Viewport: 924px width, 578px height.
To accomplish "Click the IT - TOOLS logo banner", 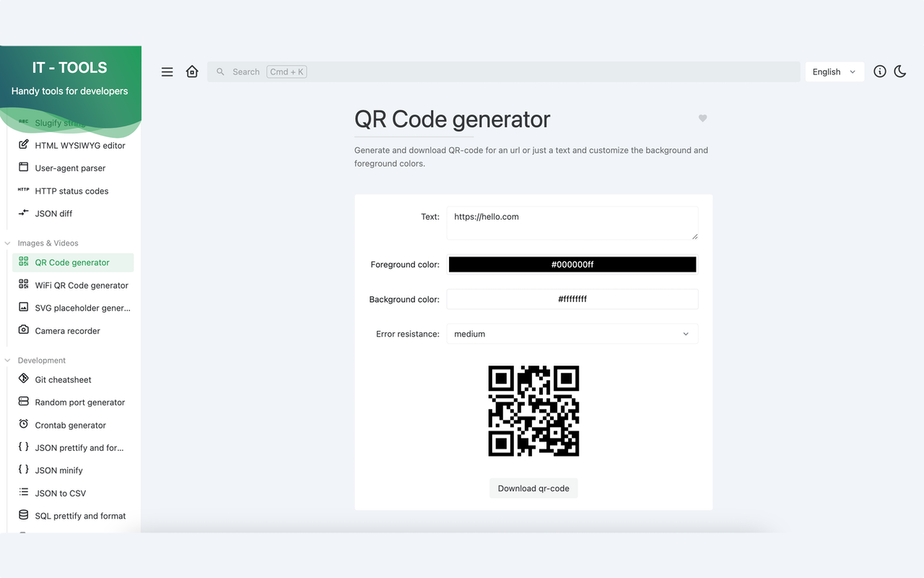I will pyautogui.click(x=70, y=78).
